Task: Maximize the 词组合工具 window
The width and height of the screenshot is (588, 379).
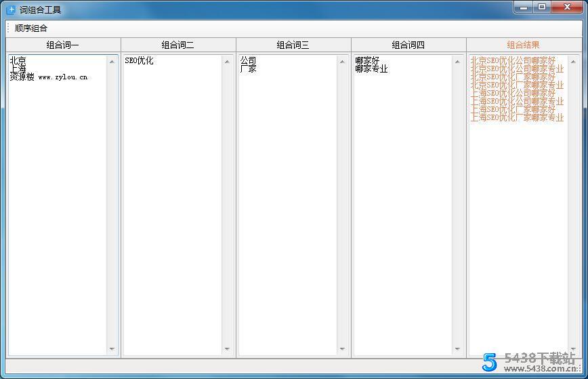Action: (x=541, y=7)
